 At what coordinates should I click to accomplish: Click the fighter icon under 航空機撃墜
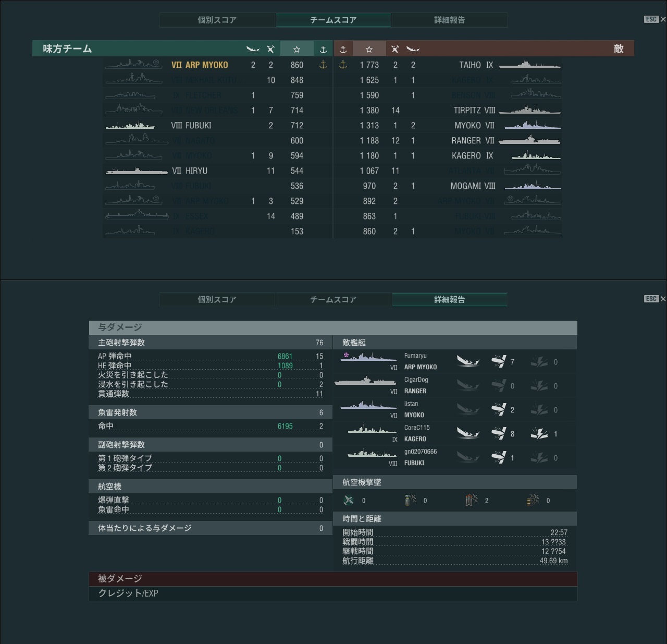pos(349,500)
